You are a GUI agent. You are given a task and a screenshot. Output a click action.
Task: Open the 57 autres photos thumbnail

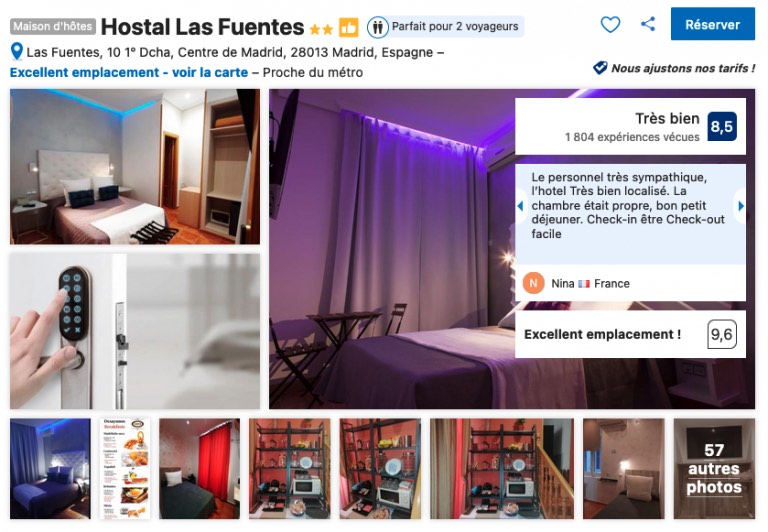[x=714, y=469]
